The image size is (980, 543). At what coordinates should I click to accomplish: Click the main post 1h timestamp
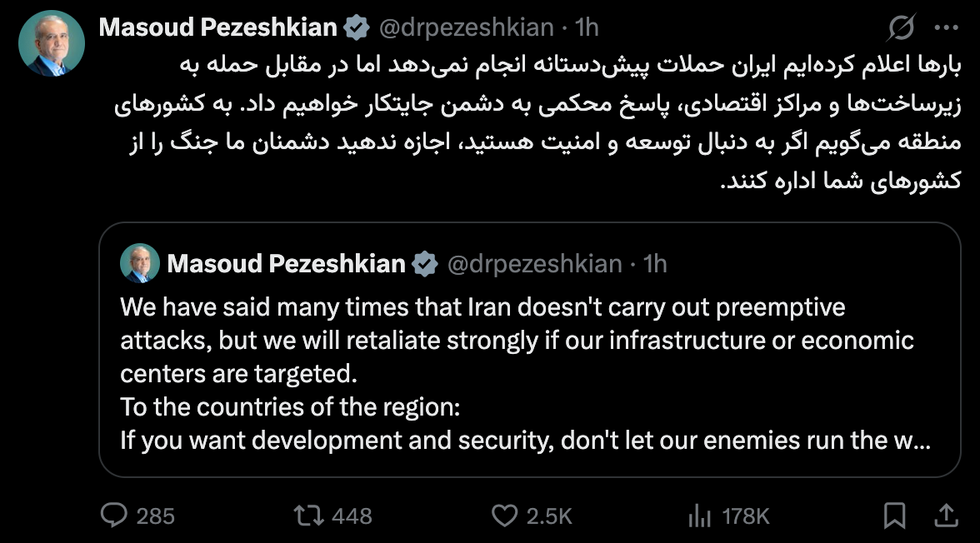pyautogui.click(x=587, y=28)
